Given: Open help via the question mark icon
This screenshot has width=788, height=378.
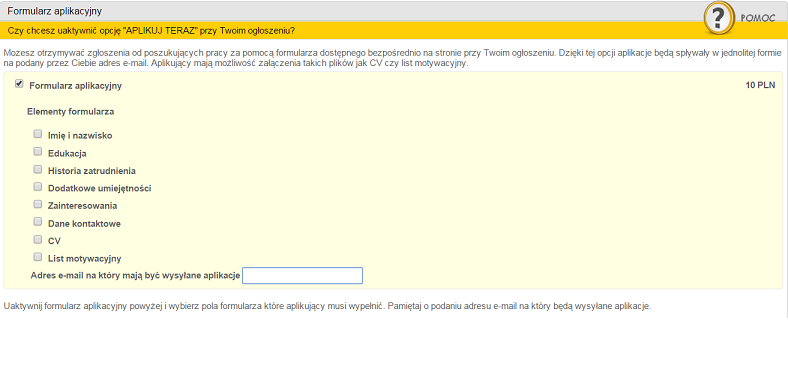Looking at the screenshot, I should pos(719,18).
